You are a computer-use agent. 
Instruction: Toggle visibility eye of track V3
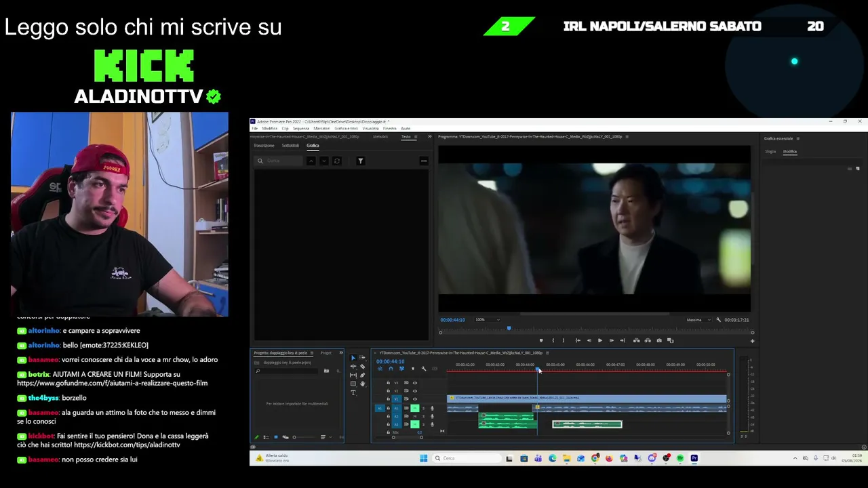click(415, 383)
